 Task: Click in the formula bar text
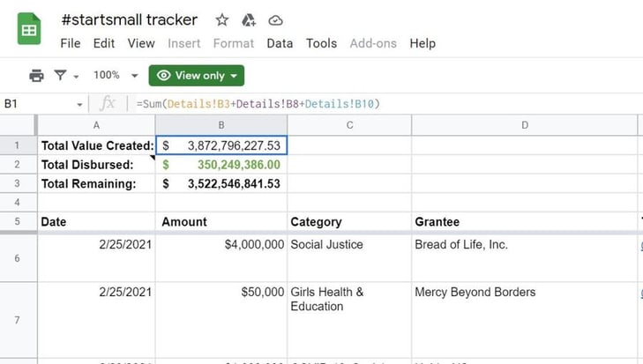[258, 104]
